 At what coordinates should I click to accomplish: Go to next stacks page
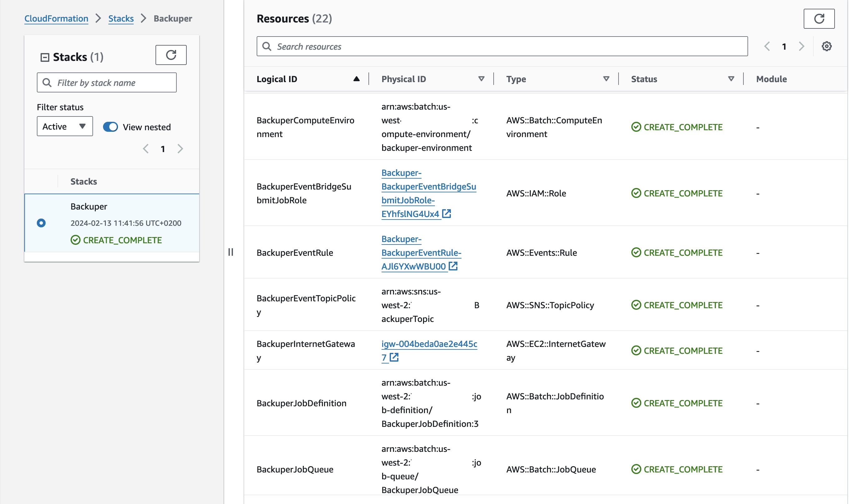click(x=180, y=149)
